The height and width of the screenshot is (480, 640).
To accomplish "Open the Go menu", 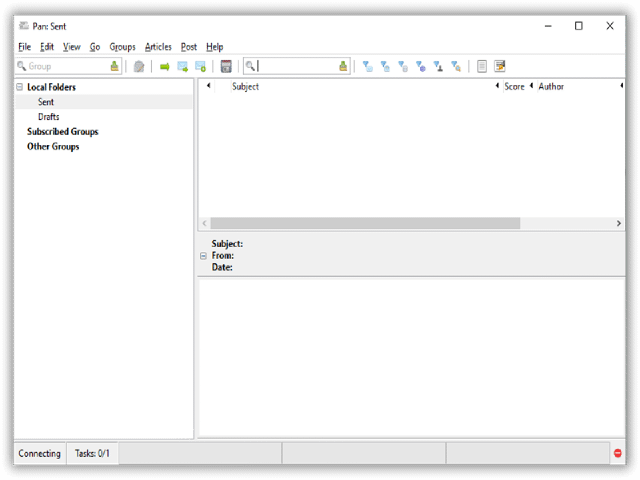I will (95, 47).
